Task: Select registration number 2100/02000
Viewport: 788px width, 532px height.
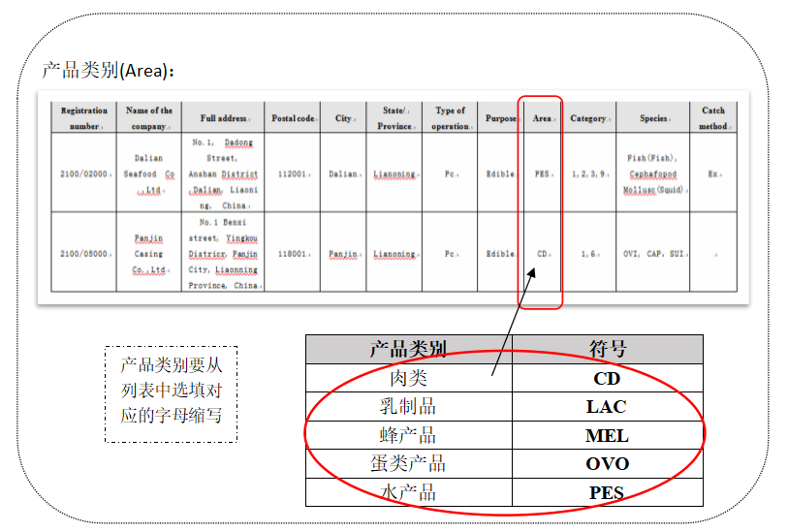Action: coord(84,173)
